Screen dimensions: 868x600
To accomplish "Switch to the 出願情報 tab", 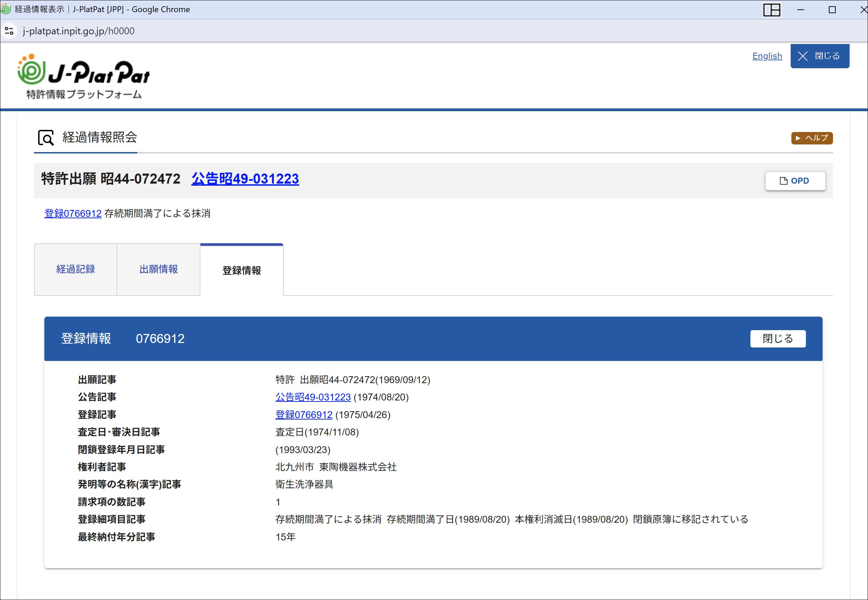I will 158,269.
